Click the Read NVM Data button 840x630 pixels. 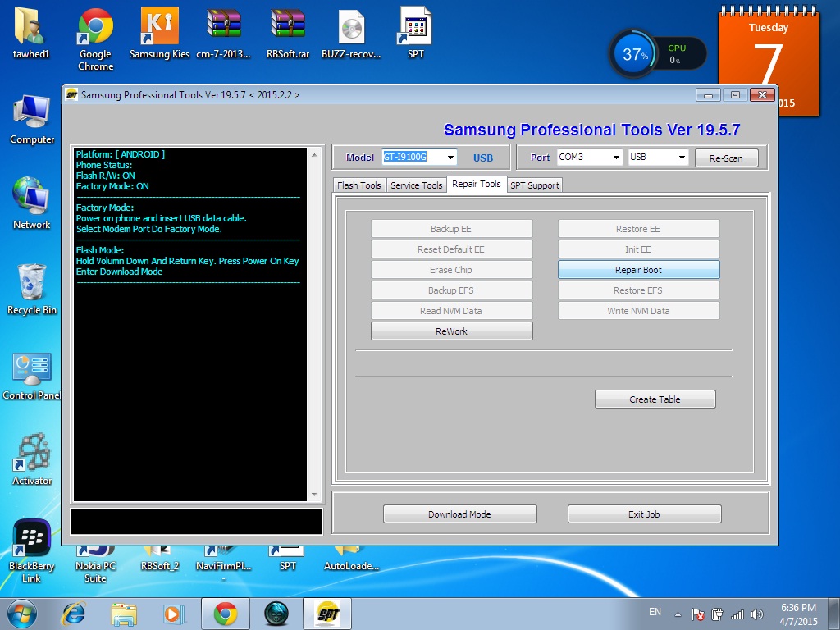(x=452, y=311)
